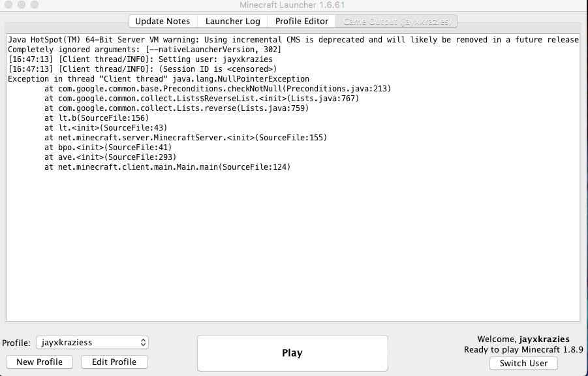This screenshot has height=376, width=588.
Task: Click the 'Setting user: jayxkrazies' log line
Action: [x=140, y=59]
